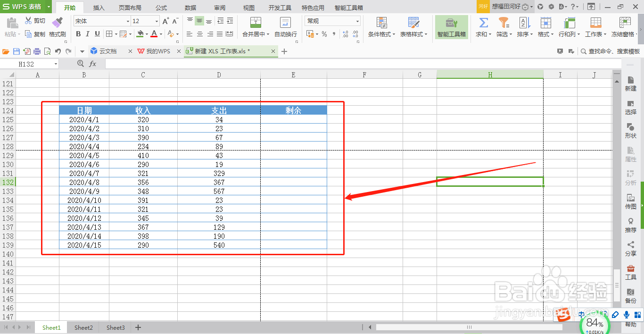
Task: Click the Undo arrow icon
Action: pyautogui.click(x=58, y=51)
